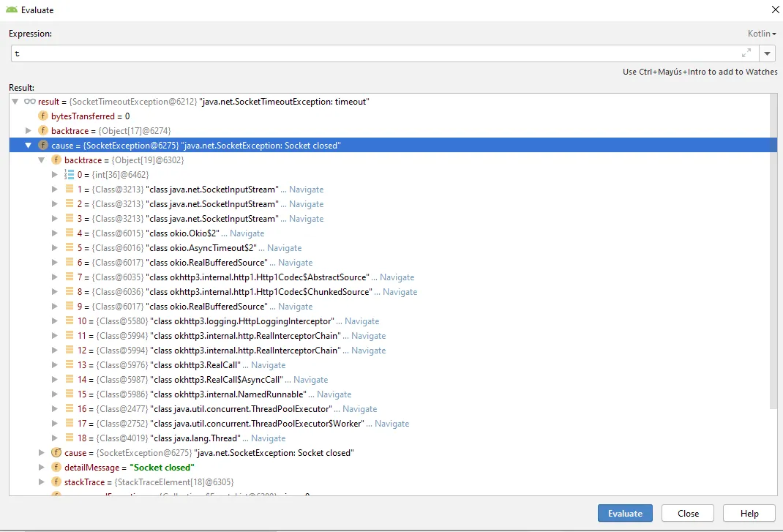Navigate to NamedRunnable class
783x532 pixels.
point(334,394)
